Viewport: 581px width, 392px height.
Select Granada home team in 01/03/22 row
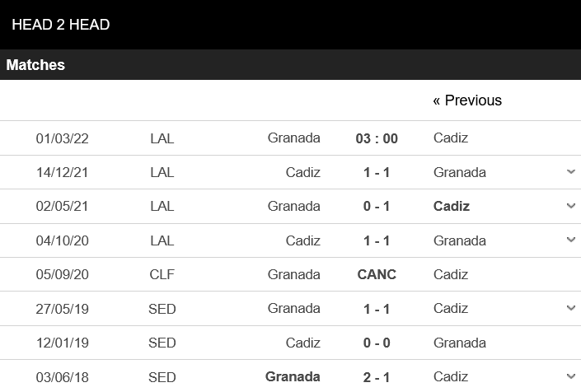[x=293, y=138]
